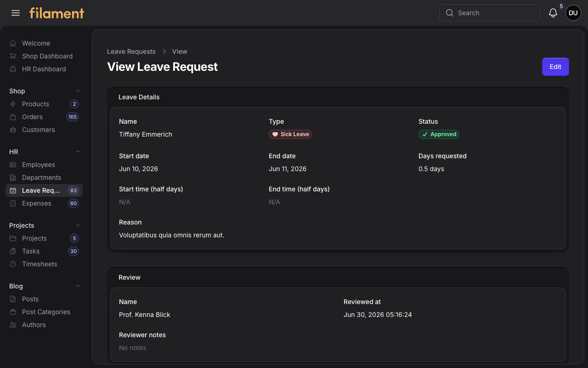Open Timesheets from the sidebar
Screen dimensions: 588x368
pyautogui.click(x=44, y=264)
